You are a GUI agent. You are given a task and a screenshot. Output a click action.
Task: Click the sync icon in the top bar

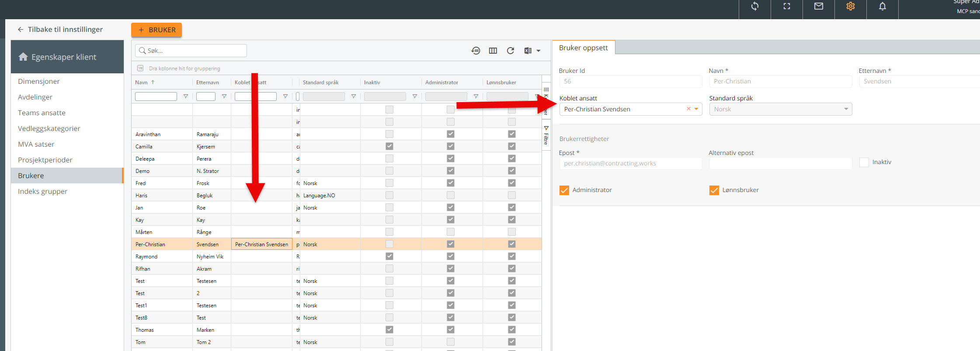(755, 6)
